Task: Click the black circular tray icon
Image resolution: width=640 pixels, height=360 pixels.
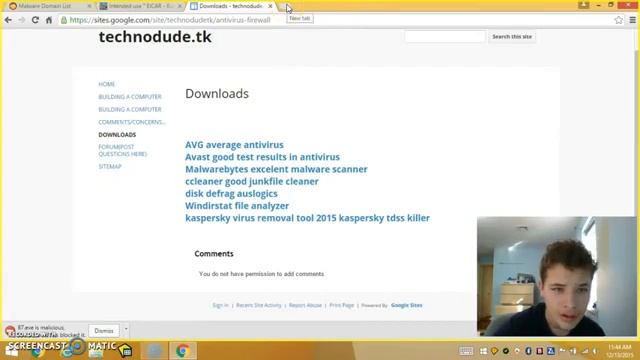Action: 506,351
